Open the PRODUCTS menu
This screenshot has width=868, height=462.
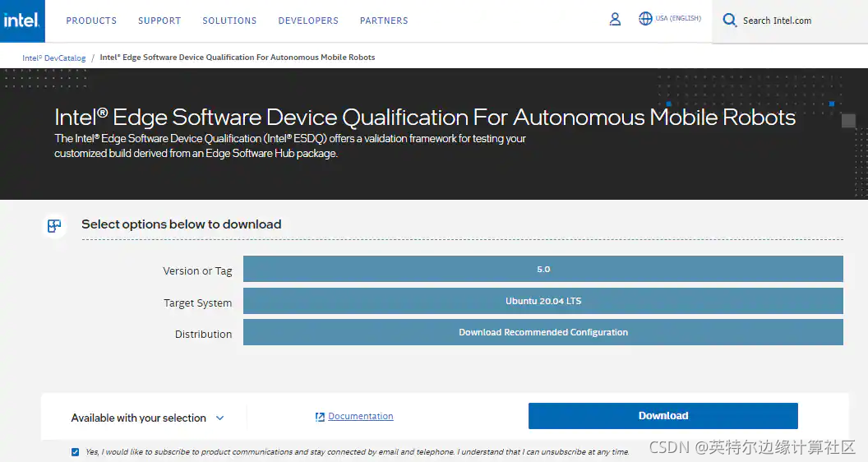91,21
